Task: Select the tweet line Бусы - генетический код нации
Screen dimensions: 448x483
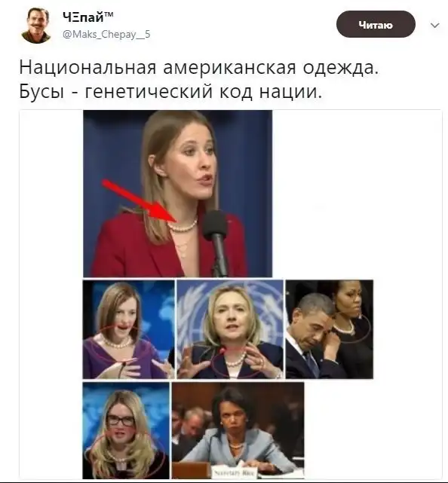Action: pos(170,91)
